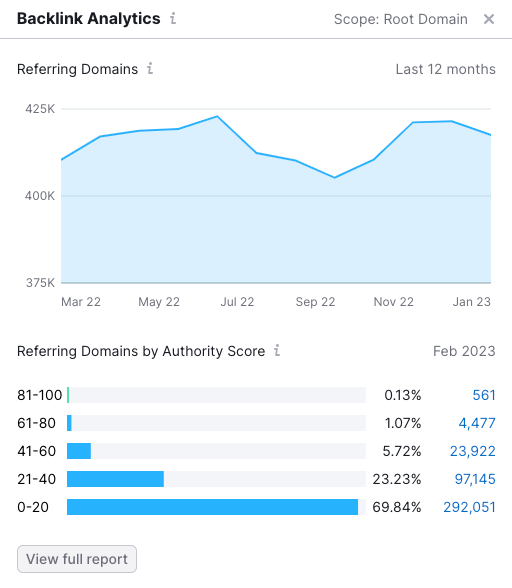The width and height of the screenshot is (512, 588).
Task: Click the Nov 22 axis label
Action: click(x=393, y=302)
